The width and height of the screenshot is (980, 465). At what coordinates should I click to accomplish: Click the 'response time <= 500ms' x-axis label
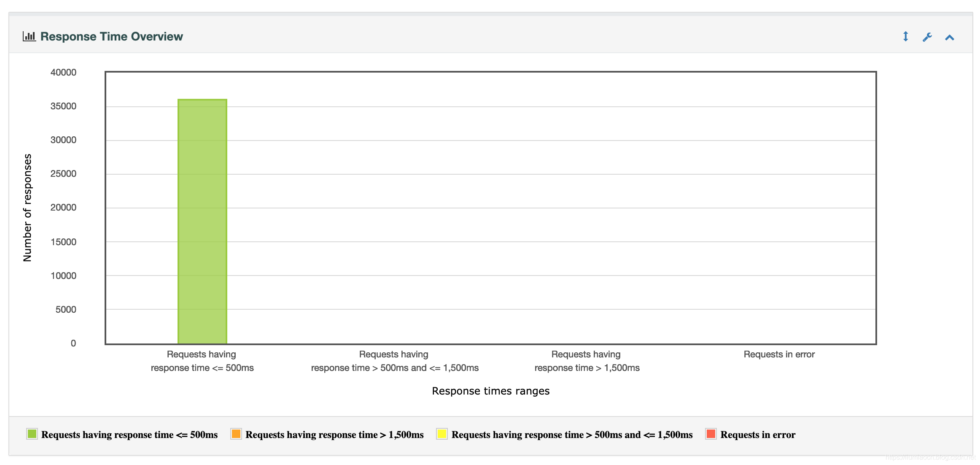pos(202,368)
